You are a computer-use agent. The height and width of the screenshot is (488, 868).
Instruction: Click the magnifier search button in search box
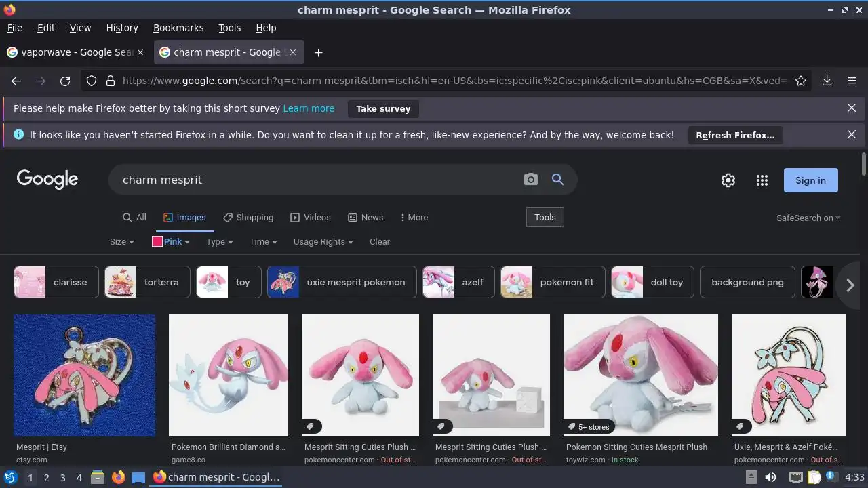pos(557,180)
